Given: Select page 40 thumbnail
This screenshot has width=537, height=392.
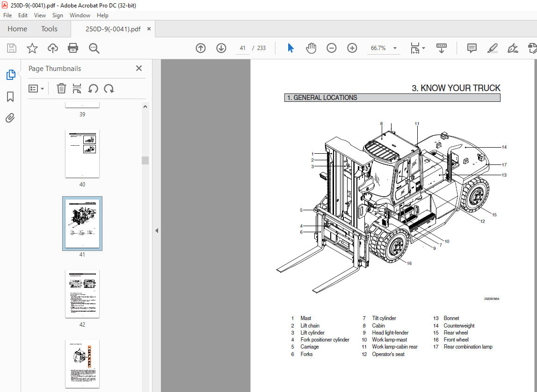Looking at the screenshot, I should [x=82, y=154].
